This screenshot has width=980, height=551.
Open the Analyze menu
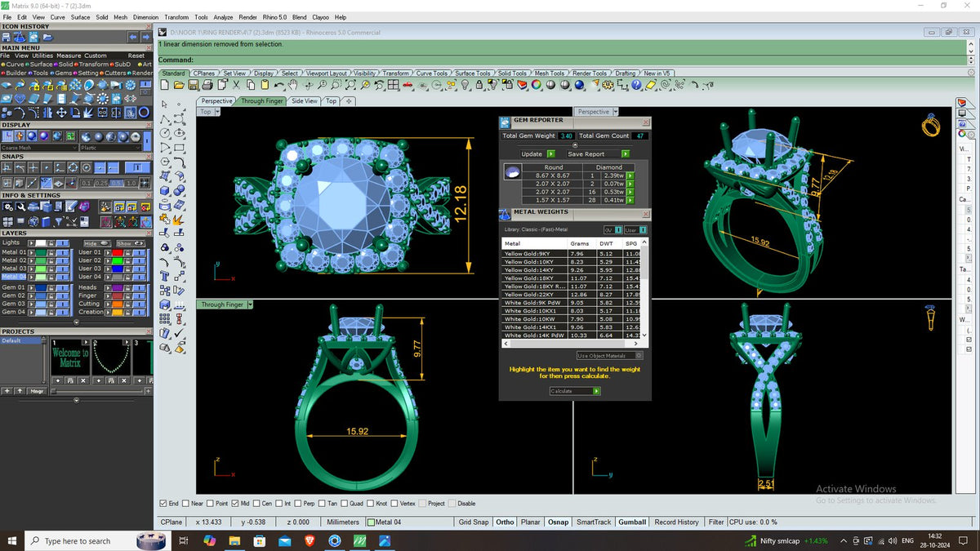click(223, 16)
